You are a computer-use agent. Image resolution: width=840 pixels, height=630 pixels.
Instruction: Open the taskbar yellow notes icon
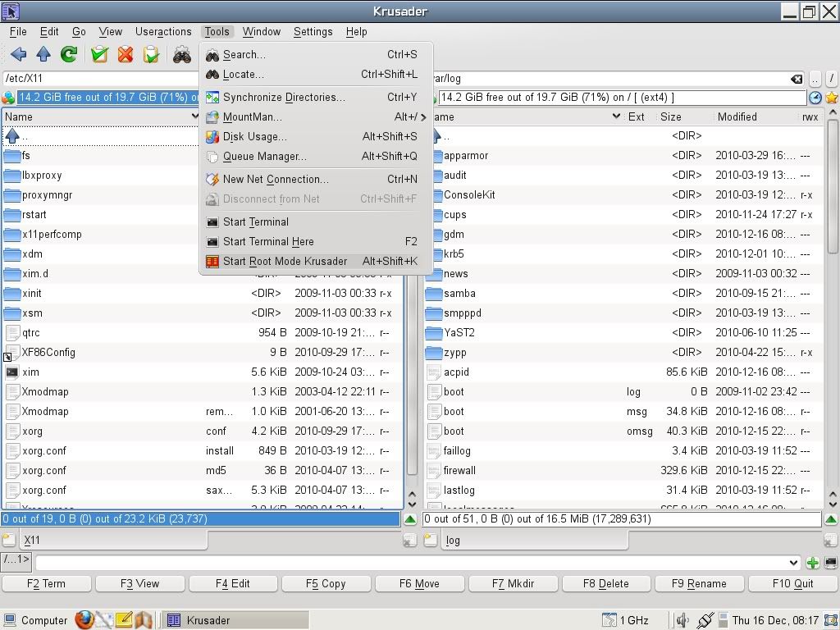pos(124,620)
